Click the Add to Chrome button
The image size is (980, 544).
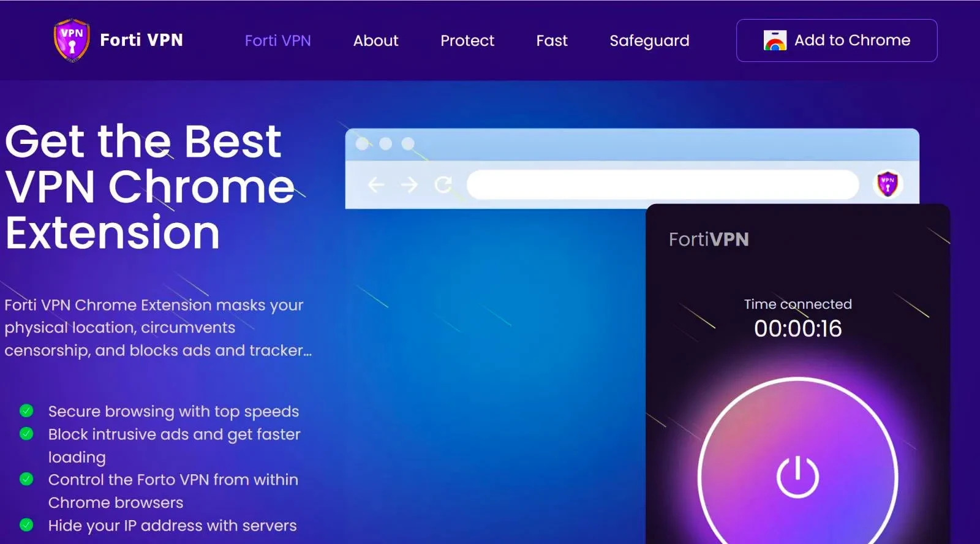click(x=837, y=40)
